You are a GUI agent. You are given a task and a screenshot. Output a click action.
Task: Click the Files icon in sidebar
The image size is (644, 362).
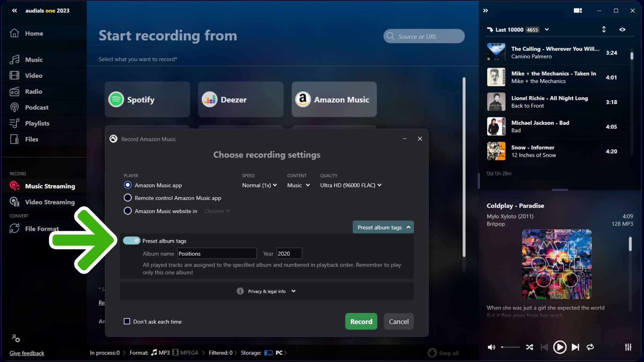[x=14, y=139]
